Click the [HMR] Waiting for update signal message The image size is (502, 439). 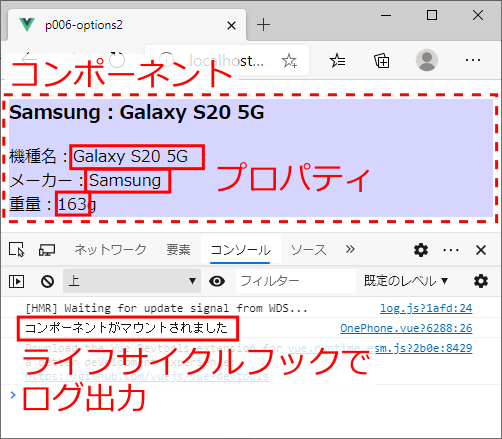pyautogui.click(x=166, y=308)
